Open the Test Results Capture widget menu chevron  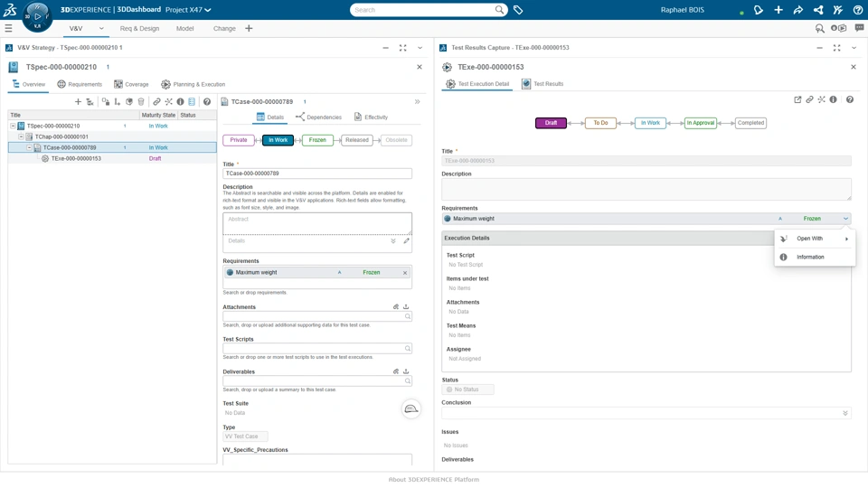pos(854,48)
